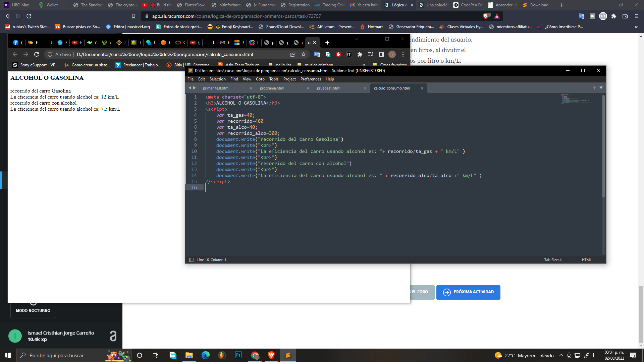
Task: Open Brave main hamburger menu
Action: click(636, 16)
